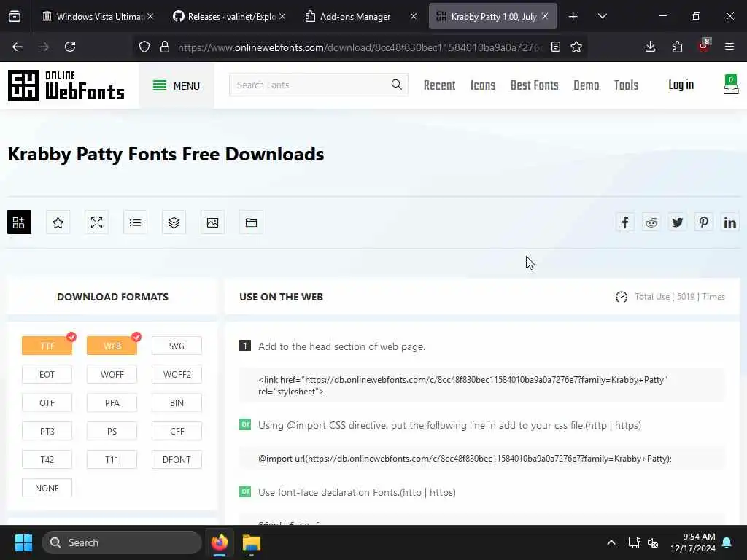The width and height of the screenshot is (747, 560).
Task: Open the Tools nav link
Action: 626,85
